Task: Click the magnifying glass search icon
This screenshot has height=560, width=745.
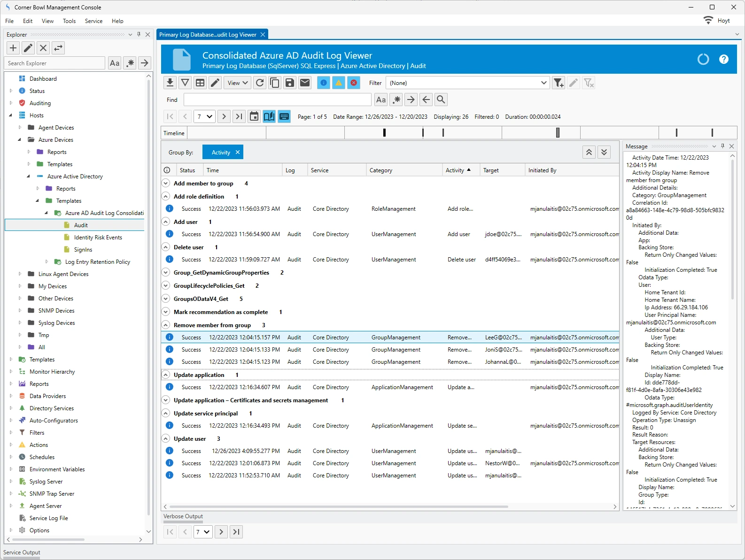Action: [441, 100]
